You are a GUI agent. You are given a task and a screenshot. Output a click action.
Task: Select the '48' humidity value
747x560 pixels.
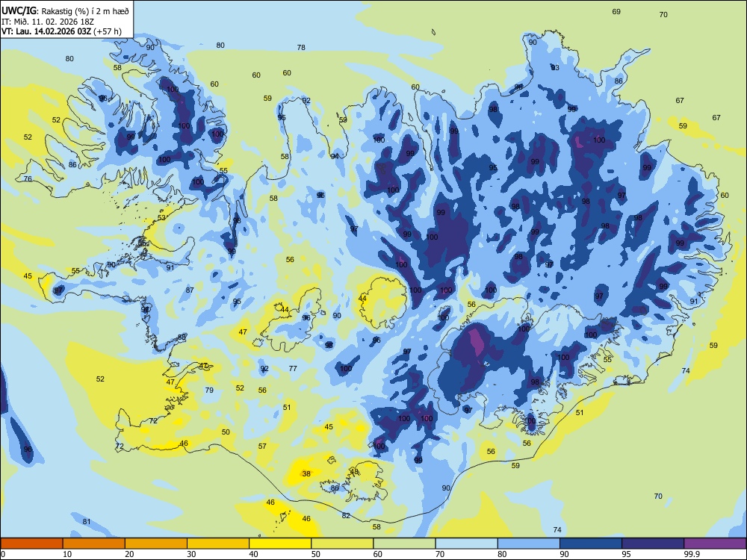coord(354,471)
